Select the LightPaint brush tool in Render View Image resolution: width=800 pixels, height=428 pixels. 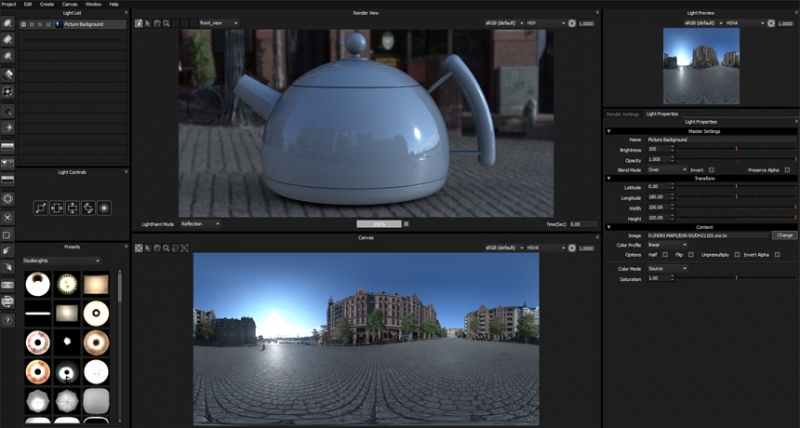[x=138, y=23]
